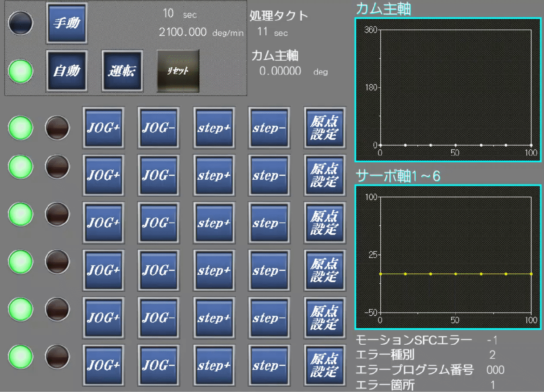Click the 処理タクト label
This screenshot has width=544, height=392.
[279, 16]
